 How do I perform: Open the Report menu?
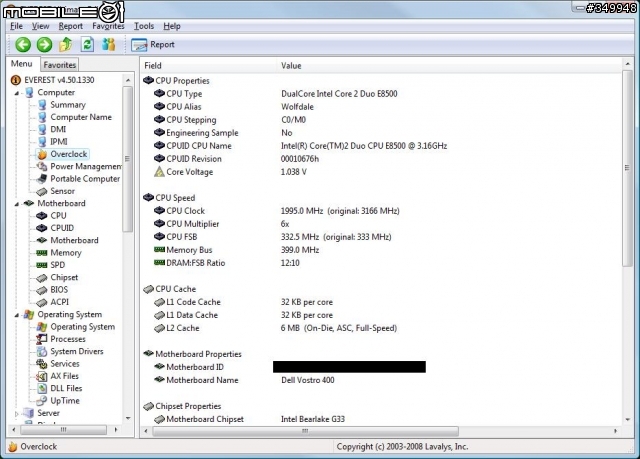point(71,26)
